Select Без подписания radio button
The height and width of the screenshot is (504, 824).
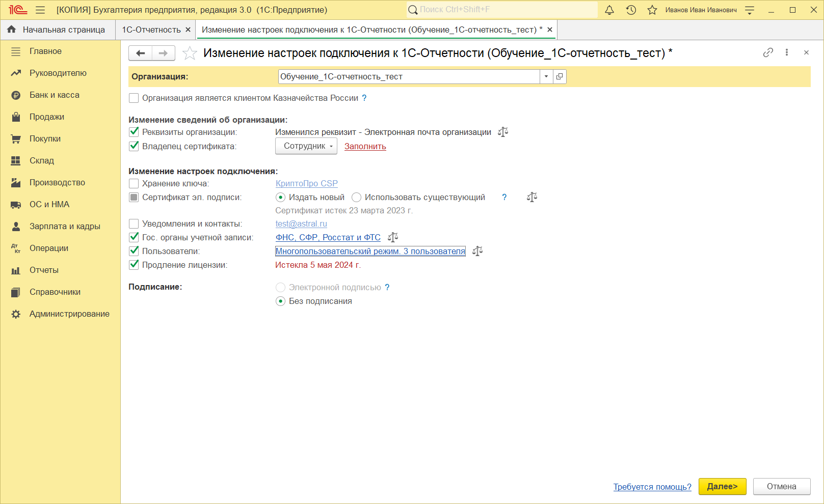pos(280,301)
